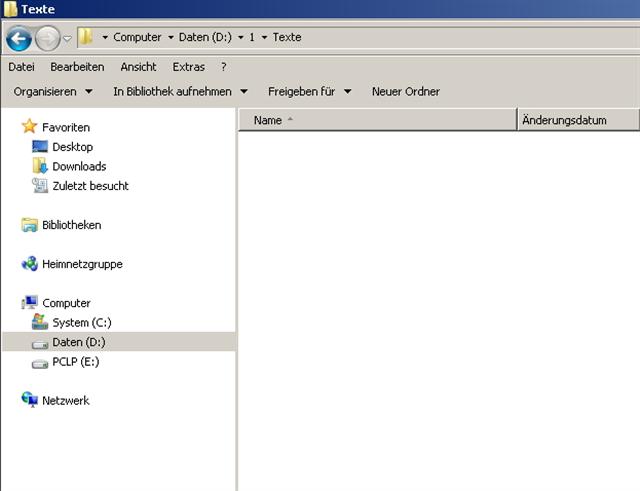The height and width of the screenshot is (491, 640).
Task: Open the recent pages dropdown arrow
Action: tap(67, 38)
